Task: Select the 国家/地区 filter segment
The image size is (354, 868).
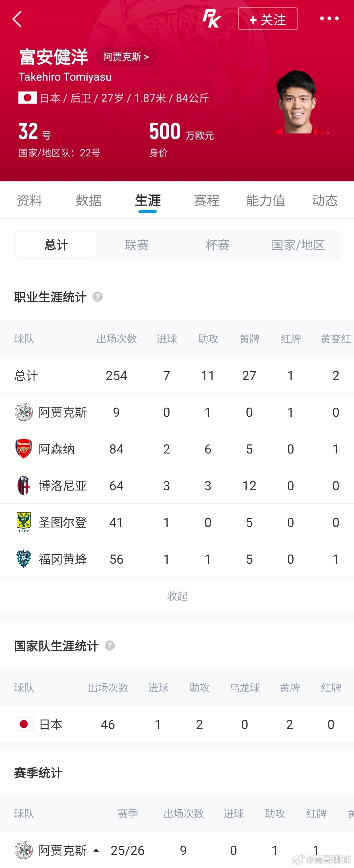Action: pos(298,245)
